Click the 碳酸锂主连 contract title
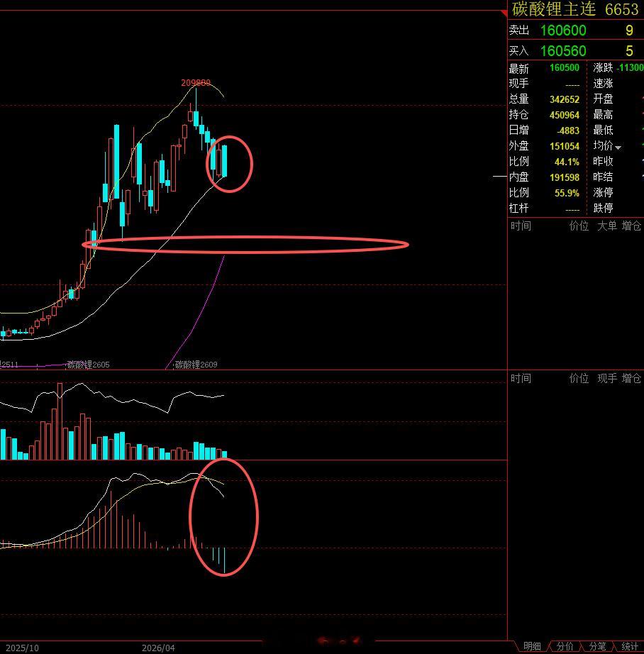This screenshot has height=654, width=644. click(553, 9)
